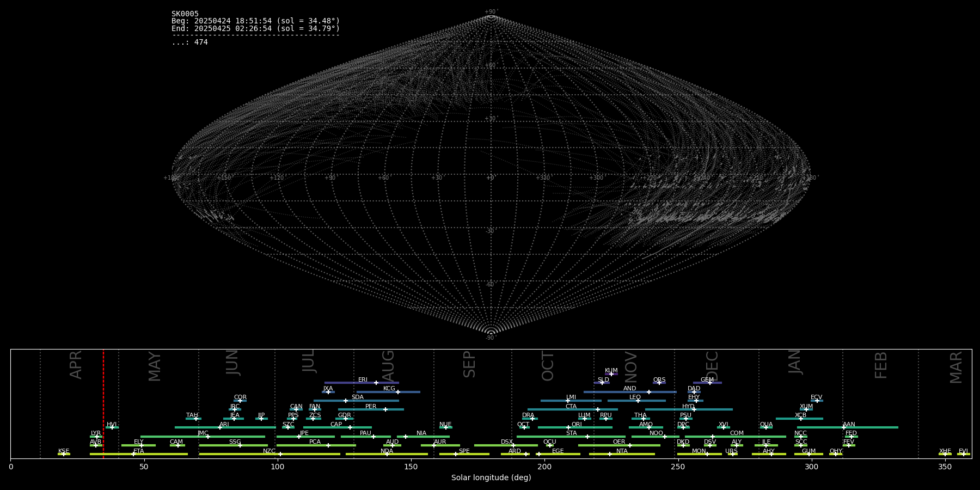Select the LYR shower label
The height and width of the screenshot is (490, 980).
point(96,433)
